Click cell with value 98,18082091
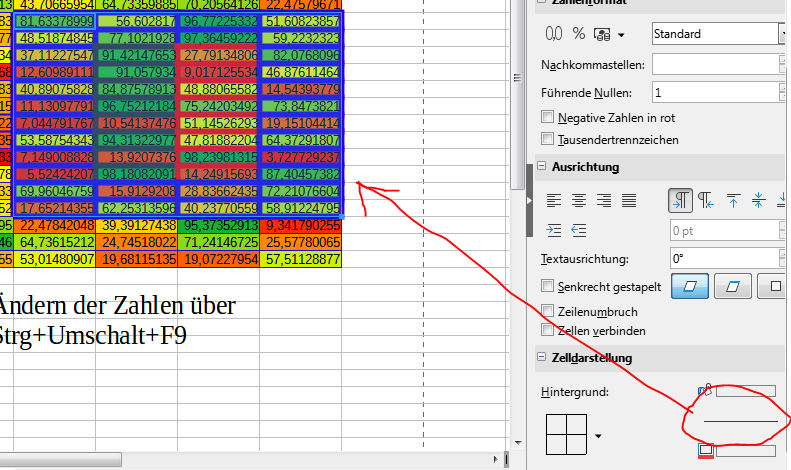 136,174
